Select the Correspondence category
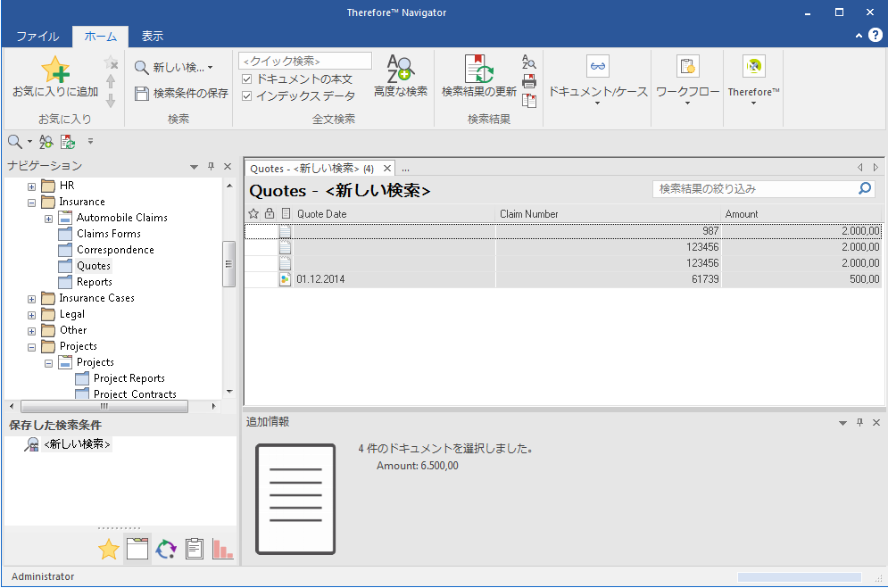 click(115, 250)
